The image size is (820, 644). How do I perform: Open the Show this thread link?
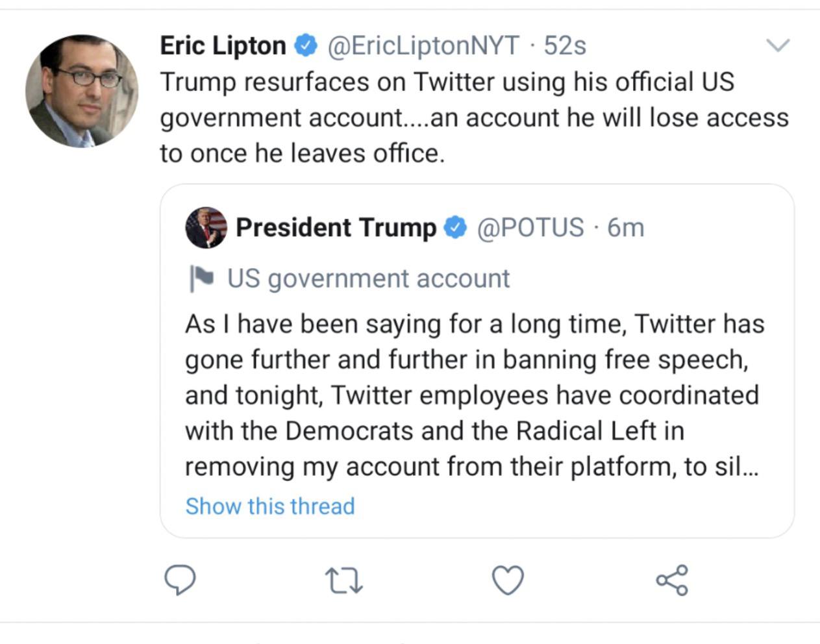point(270,506)
